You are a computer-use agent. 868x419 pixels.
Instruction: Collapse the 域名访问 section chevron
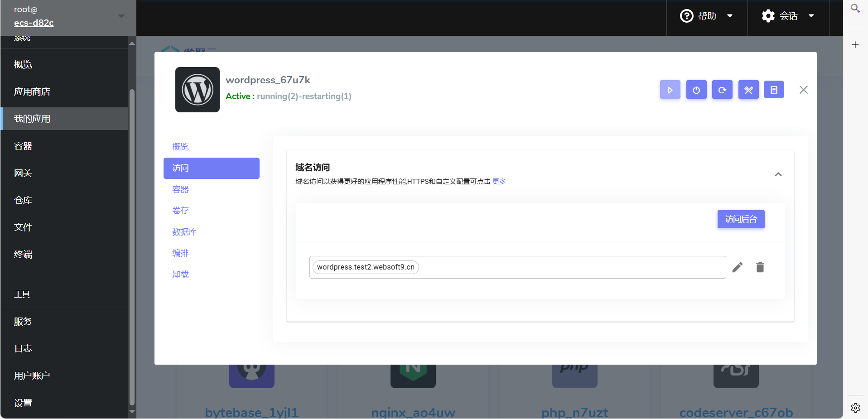coord(778,174)
